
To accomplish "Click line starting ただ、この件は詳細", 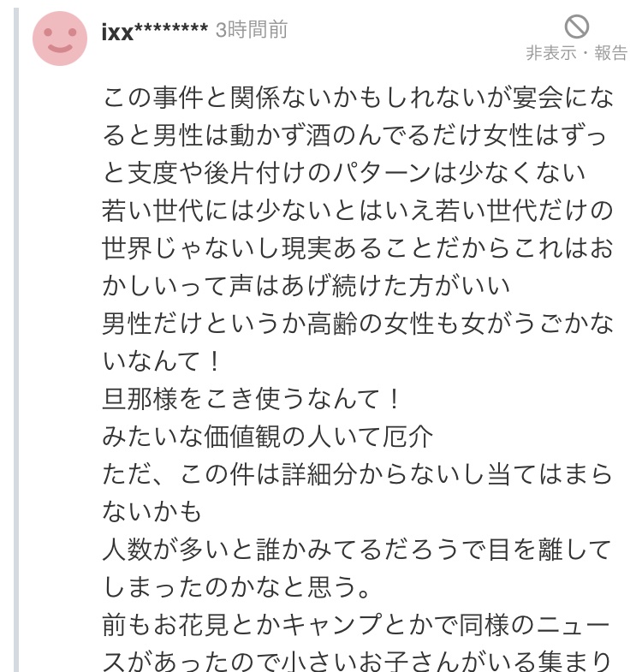I will pos(358,473).
